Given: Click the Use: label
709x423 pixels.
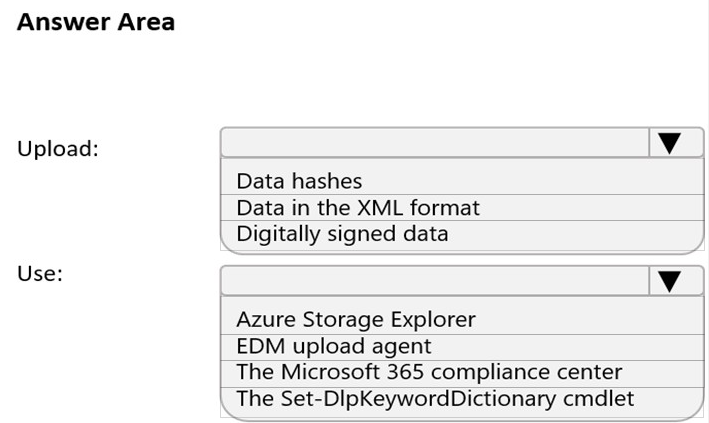Looking at the screenshot, I should (40, 273).
